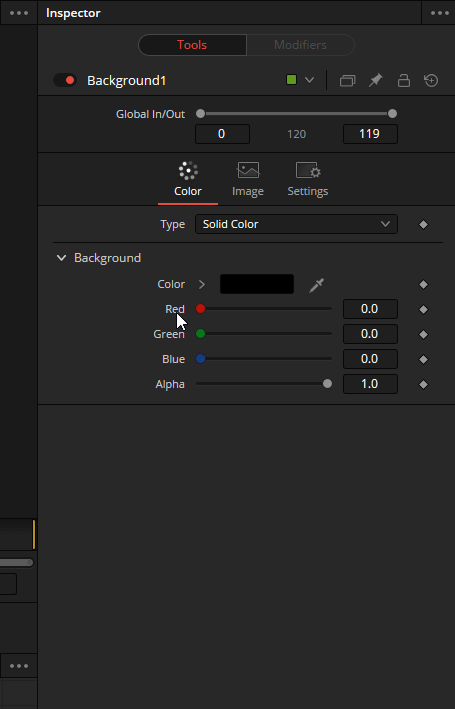Expand the Color picker arrow
This screenshot has width=455, height=709.
[x=202, y=284]
